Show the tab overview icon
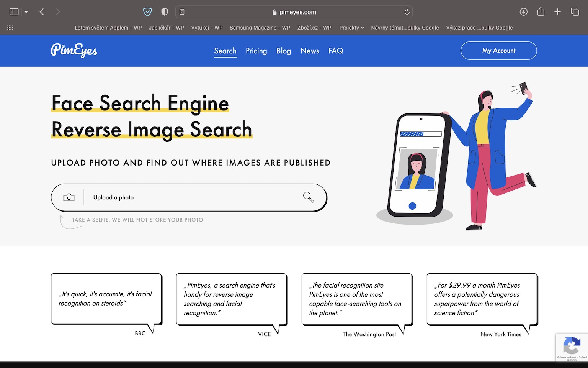 coord(575,12)
